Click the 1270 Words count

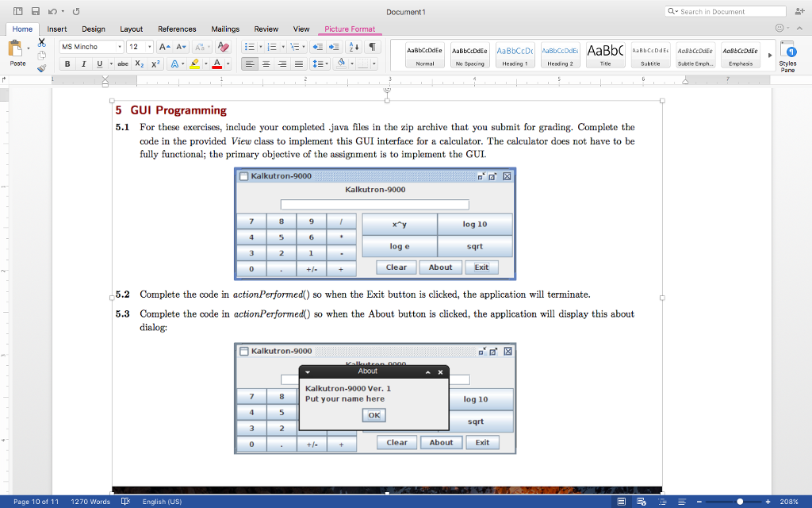coord(90,502)
